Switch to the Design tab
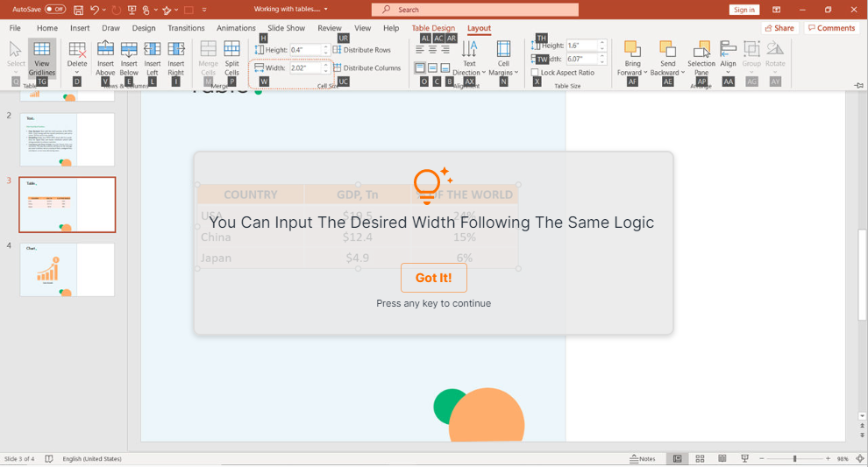Image resolution: width=868 pixels, height=467 pixels. click(144, 28)
